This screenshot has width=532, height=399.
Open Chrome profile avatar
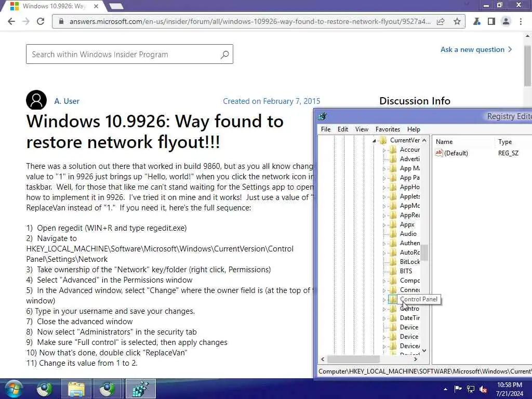click(506, 21)
